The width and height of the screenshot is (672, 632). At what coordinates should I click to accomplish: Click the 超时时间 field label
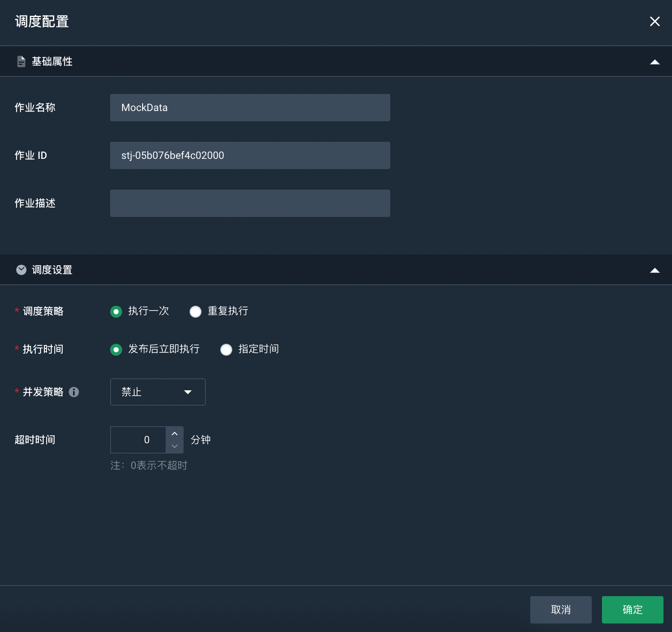coord(35,440)
